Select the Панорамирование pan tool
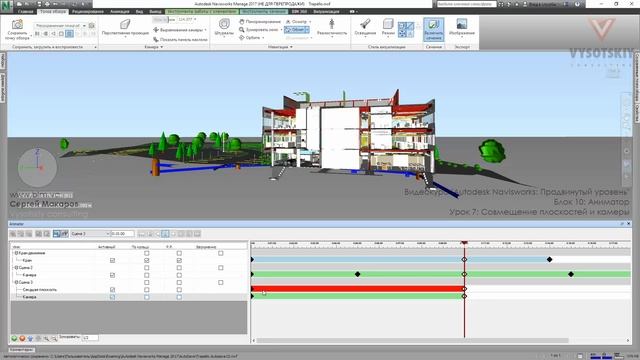 (260, 21)
